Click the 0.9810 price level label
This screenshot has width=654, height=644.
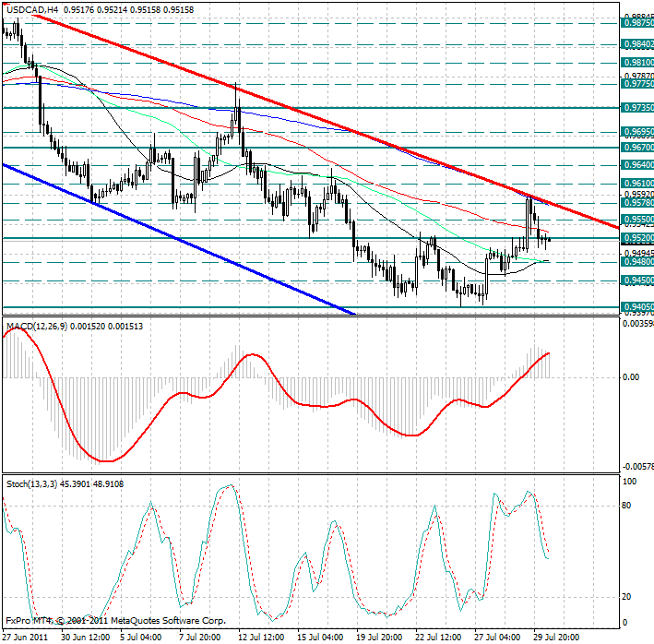tap(638, 63)
